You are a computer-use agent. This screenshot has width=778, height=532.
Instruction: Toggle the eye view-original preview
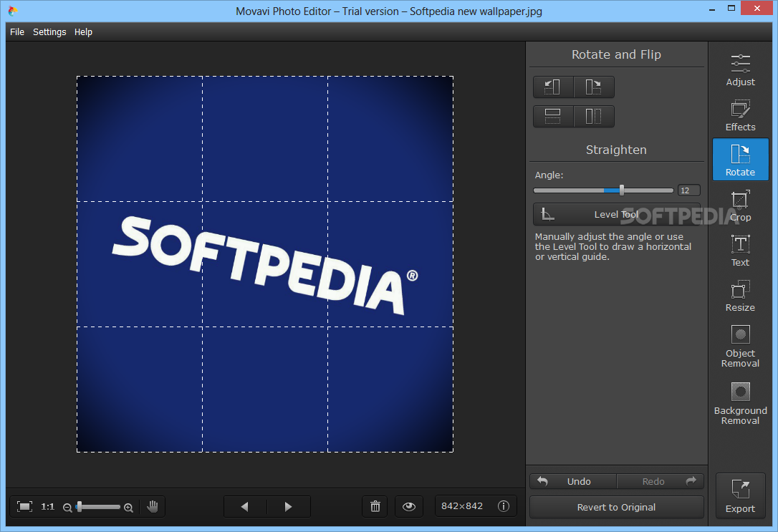409,506
